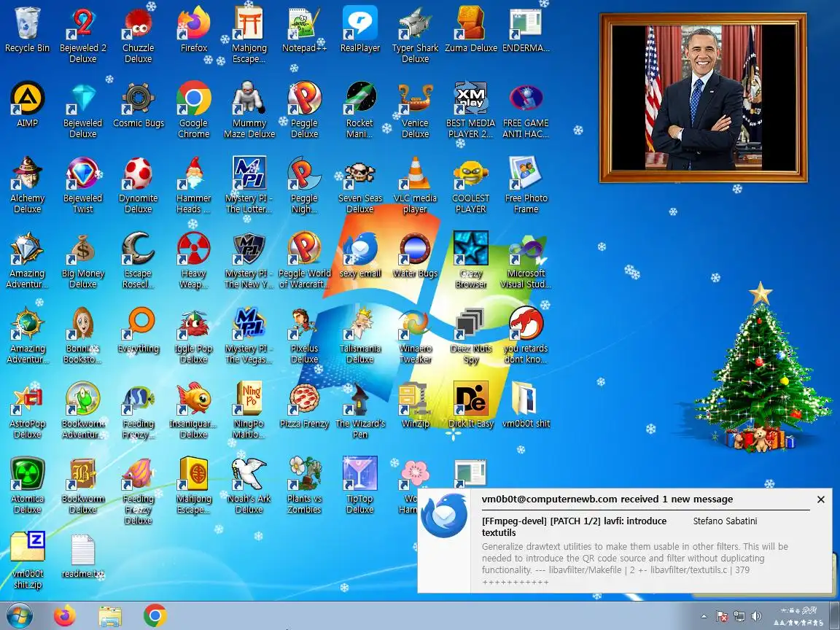Click the RealPlayer desktop icon
Screen dimensions: 840x630
360,30
